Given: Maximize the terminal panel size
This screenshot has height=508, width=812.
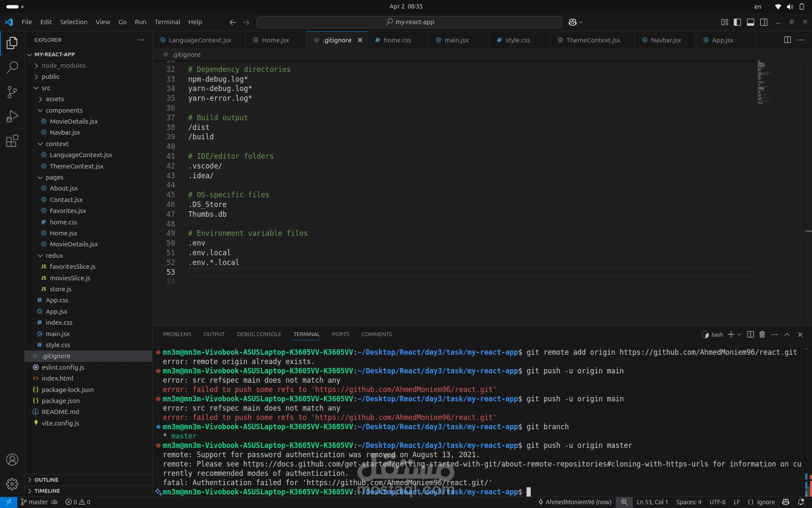Looking at the screenshot, I should coord(787,334).
